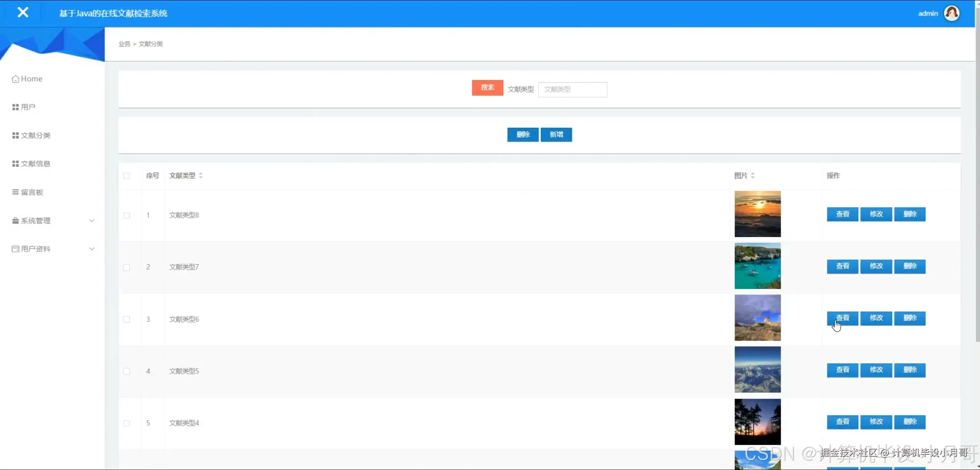Click the 文献类型 search input field
This screenshot has width=980, height=470.
[x=572, y=90]
